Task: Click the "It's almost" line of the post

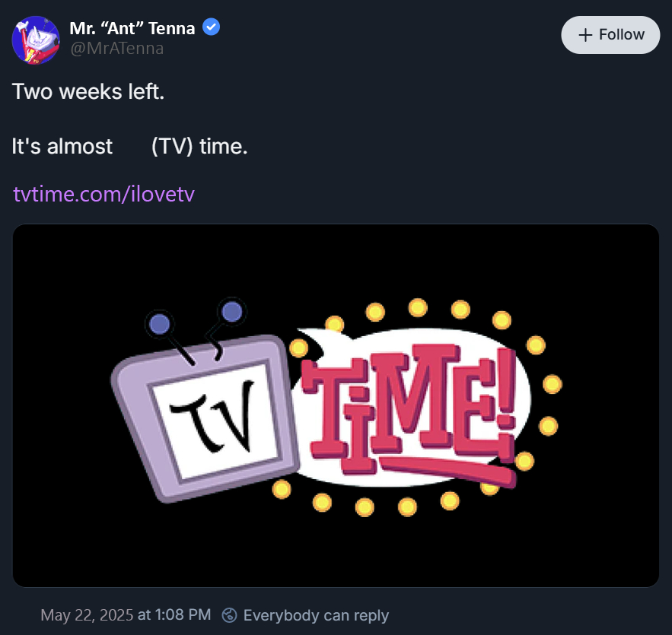Action: click(x=62, y=146)
